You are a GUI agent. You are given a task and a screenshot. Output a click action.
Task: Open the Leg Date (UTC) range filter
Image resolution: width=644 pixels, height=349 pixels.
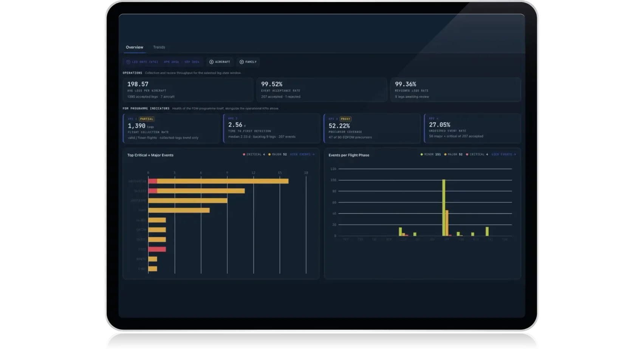pyautogui.click(x=163, y=62)
